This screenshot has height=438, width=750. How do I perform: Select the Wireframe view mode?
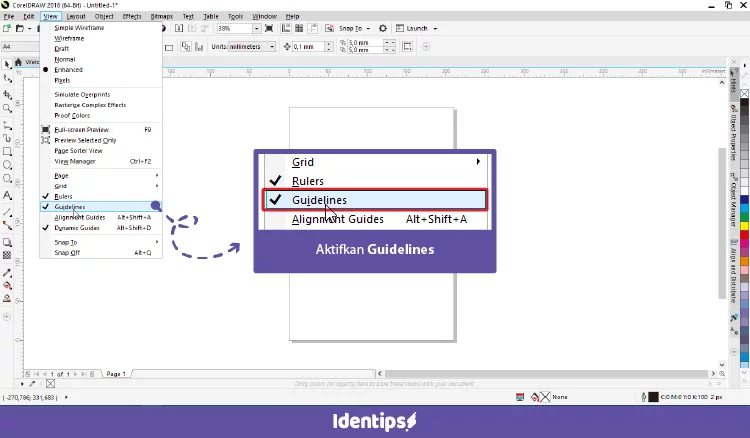pyautogui.click(x=101, y=38)
